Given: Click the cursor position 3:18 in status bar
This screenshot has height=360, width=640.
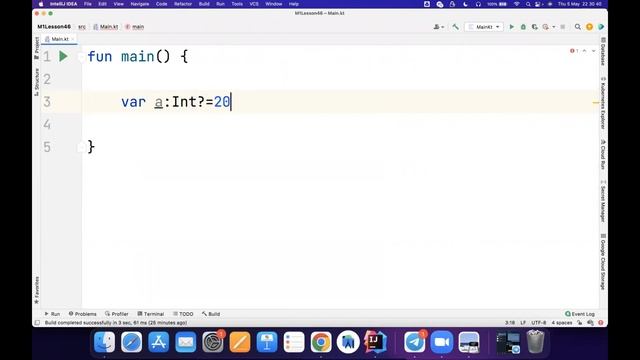Looking at the screenshot, I should [510, 323].
